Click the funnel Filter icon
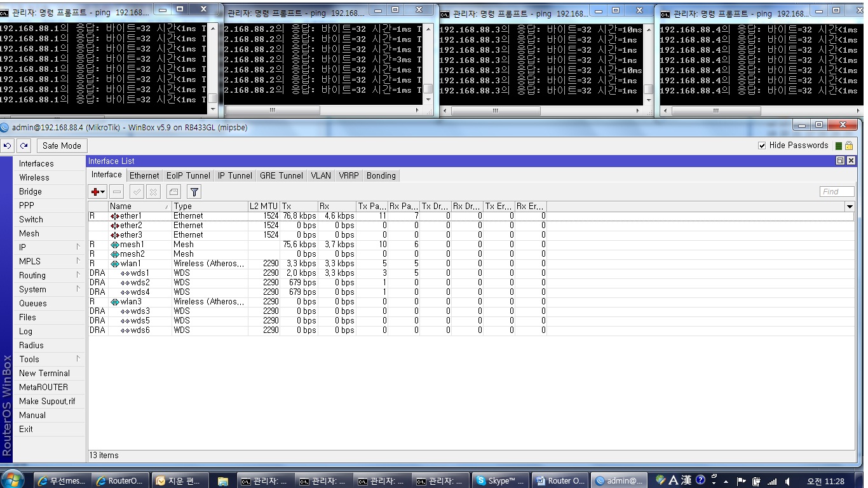The image size is (868, 488). coord(194,191)
